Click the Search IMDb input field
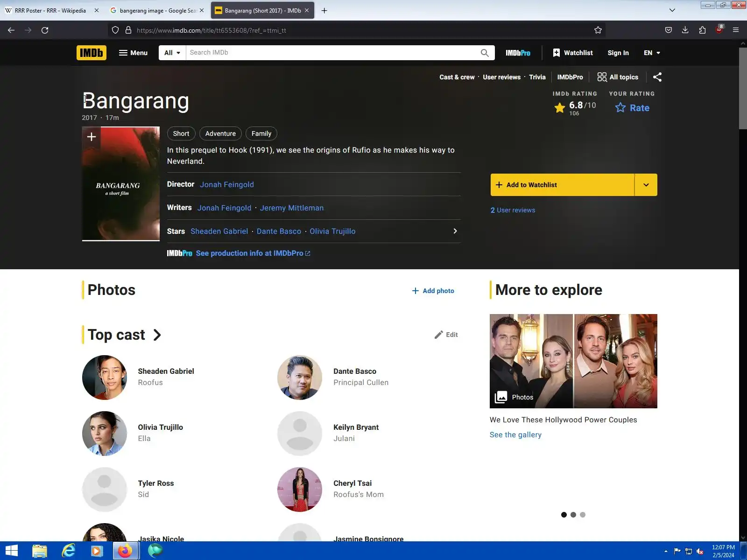This screenshot has height=560, width=747. [331, 53]
